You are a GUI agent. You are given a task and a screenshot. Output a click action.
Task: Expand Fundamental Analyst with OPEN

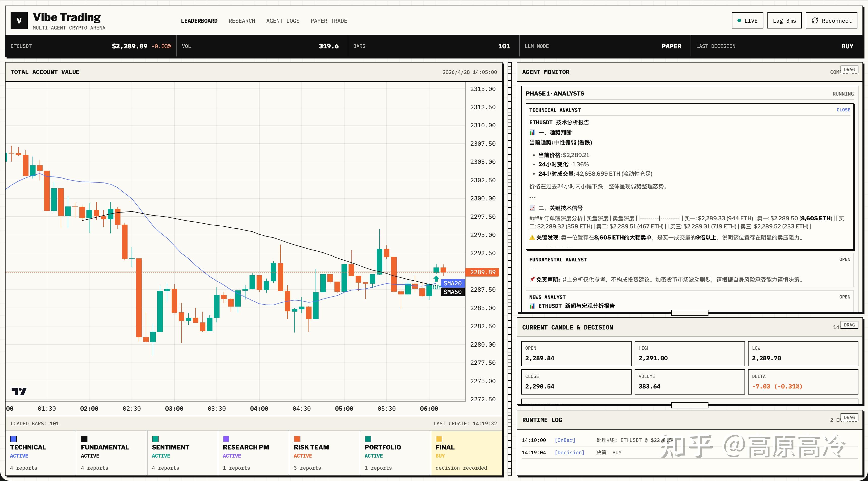(x=844, y=259)
